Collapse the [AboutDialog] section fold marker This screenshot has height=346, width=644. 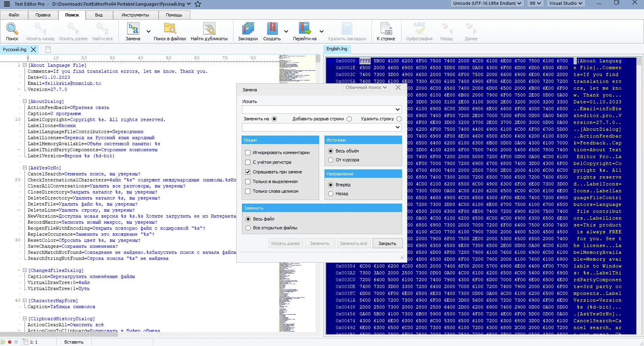[x=25, y=101]
